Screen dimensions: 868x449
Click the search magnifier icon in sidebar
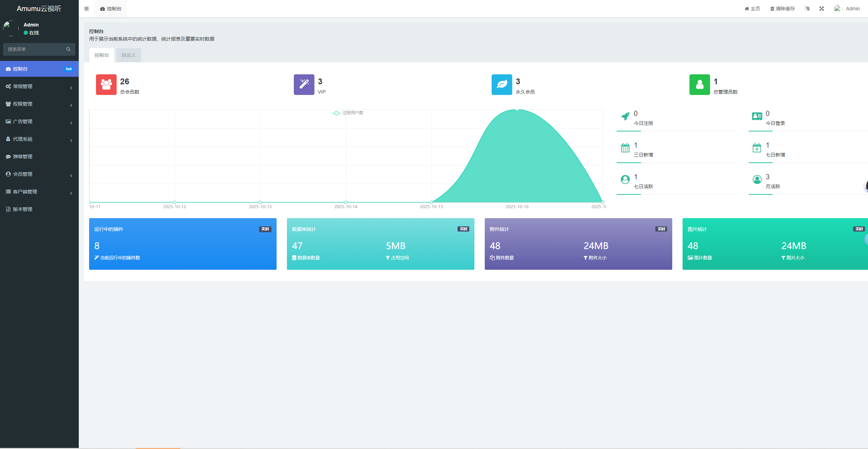coord(68,49)
